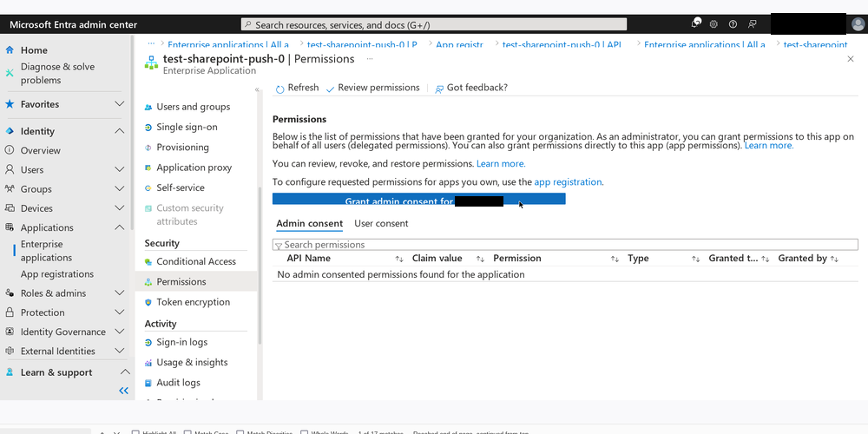Collapse the main sidebar with double chevron
The height and width of the screenshot is (434, 868).
click(x=123, y=391)
